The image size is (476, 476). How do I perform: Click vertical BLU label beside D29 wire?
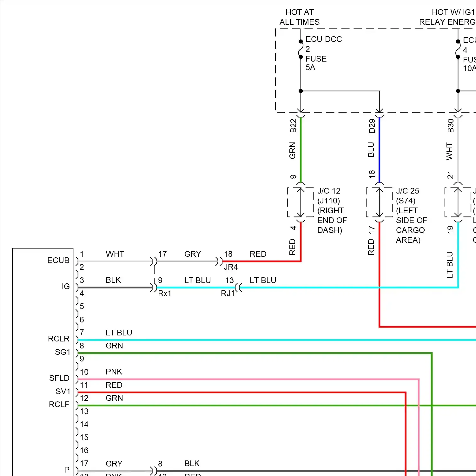tap(371, 149)
